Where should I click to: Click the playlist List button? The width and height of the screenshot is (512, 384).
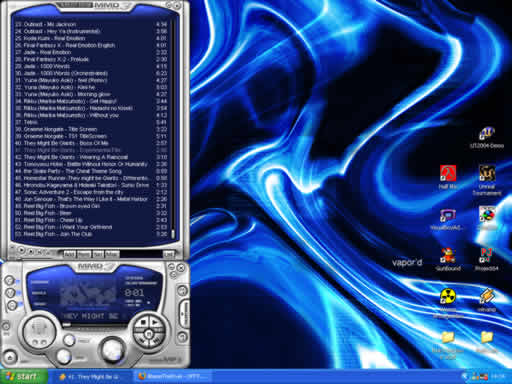point(169,254)
